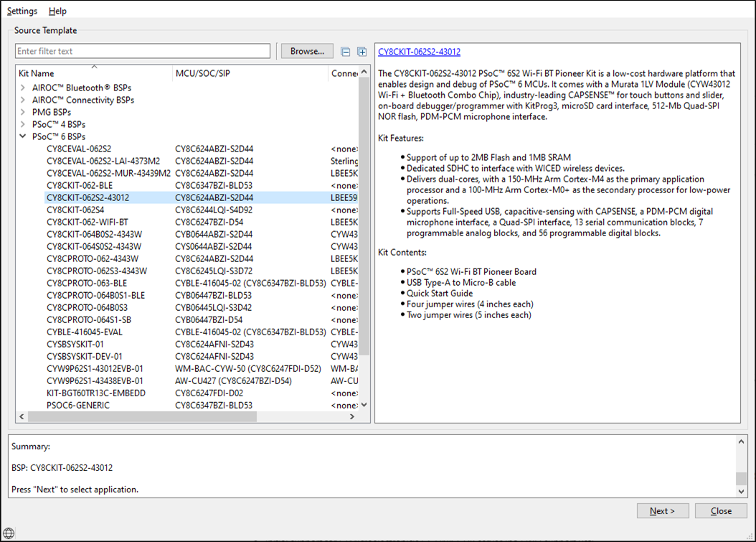This screenshot has width=756, height=542.
Task: Click the Close button
Action: click(x=721, y=510)
